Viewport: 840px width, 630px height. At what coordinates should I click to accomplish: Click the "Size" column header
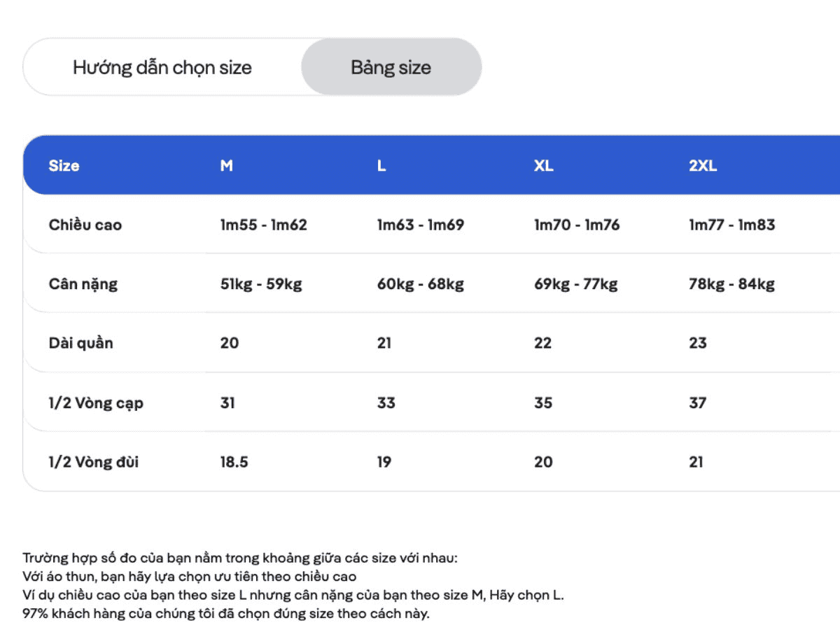pyautogui.click(x=64, y=166)
